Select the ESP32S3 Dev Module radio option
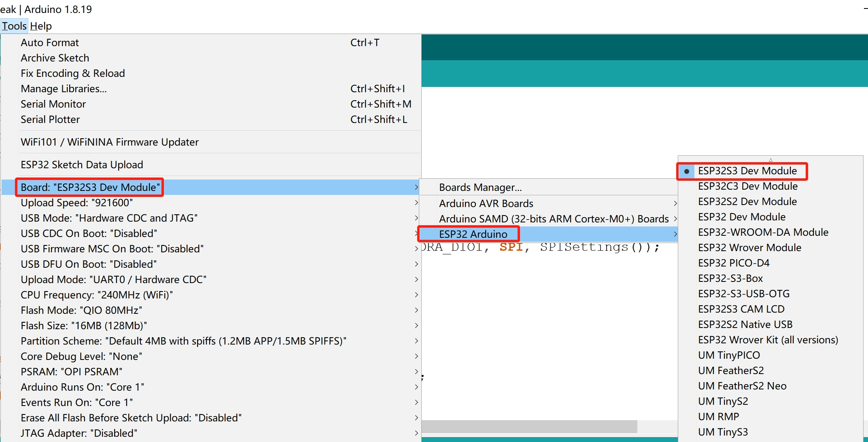Viewport: 868px width, 442px height. (x=770, y=171)
